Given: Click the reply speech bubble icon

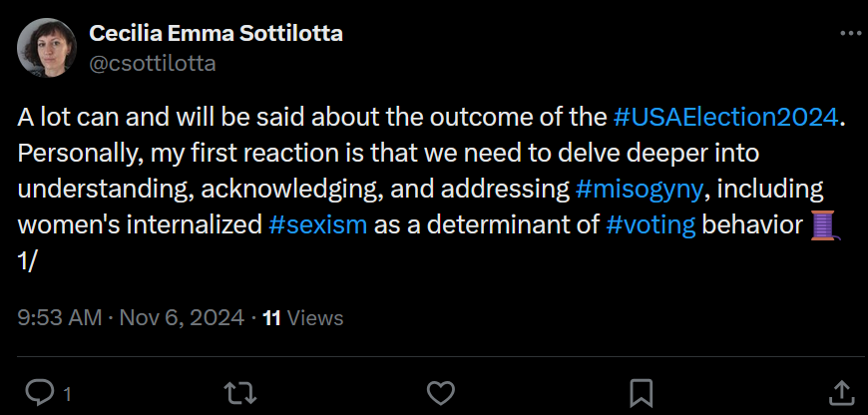Looking at the screenshot, I should click(38, 392).
